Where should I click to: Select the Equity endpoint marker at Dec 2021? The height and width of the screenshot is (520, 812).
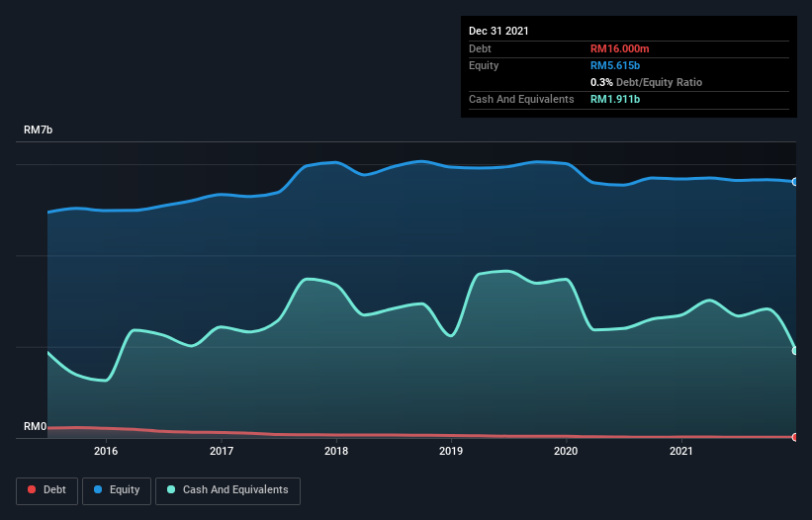pyautogui.click(x=795, y=182)
